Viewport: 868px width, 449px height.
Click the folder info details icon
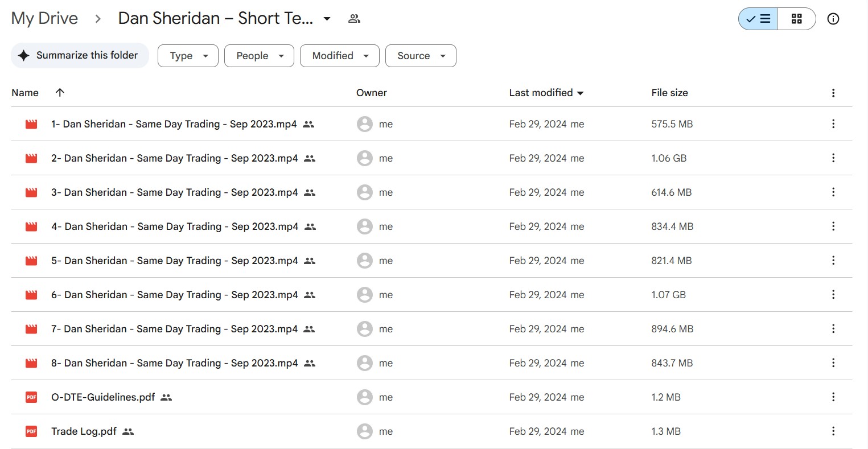(x=833, y=19)
